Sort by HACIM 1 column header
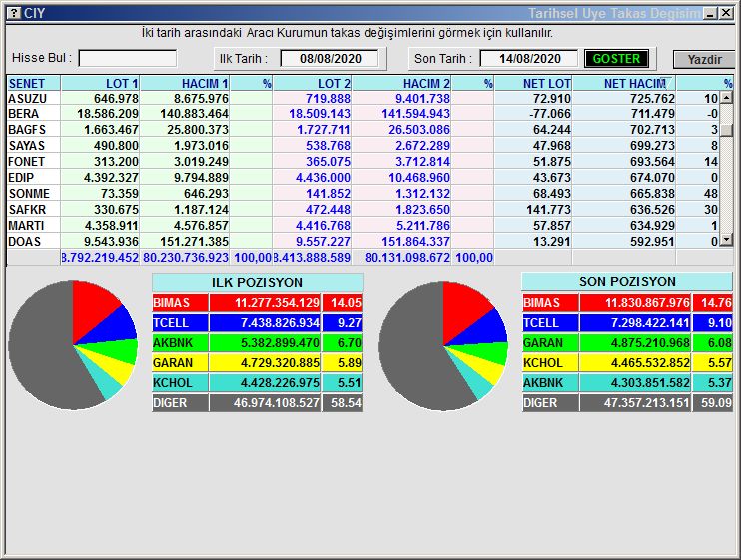The height and width of the screenshot is (560, 741). coord(185,83)
